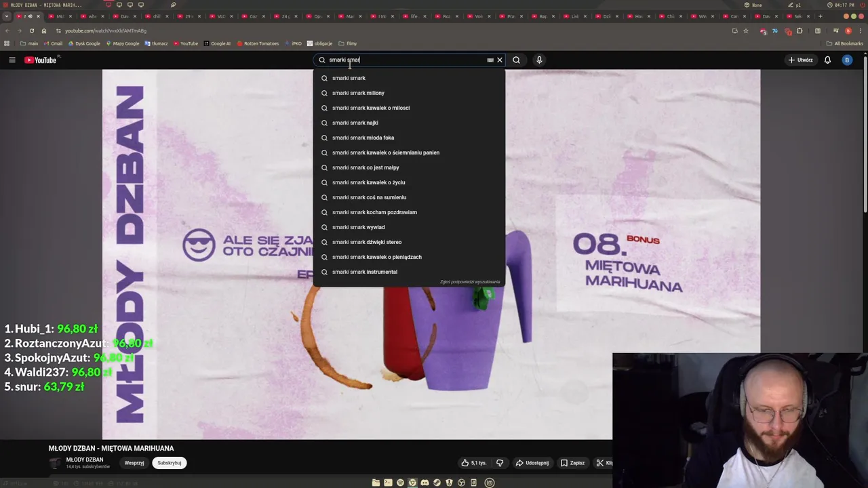Dislike the video with thumbs-down
Screen dimensions: 868x488
(x=500, y=463)
